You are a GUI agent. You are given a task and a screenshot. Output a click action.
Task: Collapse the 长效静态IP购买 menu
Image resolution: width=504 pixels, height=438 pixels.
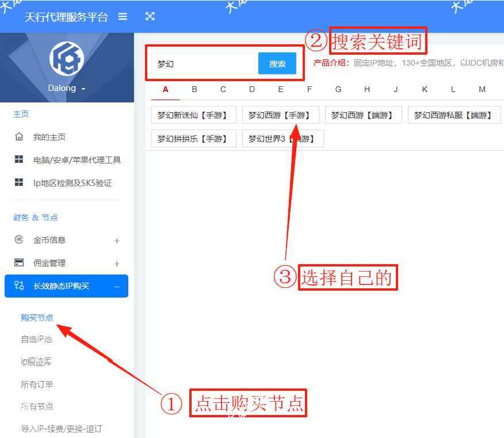tap(117, 287)
